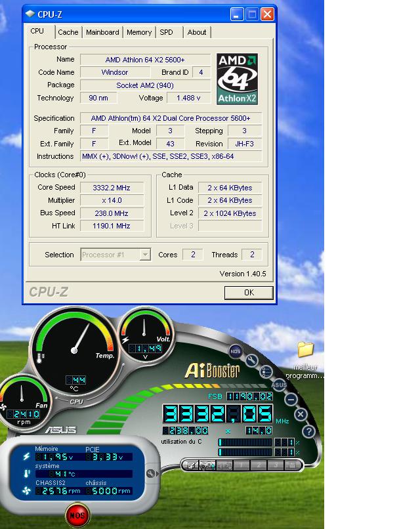Click the OK button in CPU-Z
Viewport: 420px width, 529px height.
pos(249,293)
